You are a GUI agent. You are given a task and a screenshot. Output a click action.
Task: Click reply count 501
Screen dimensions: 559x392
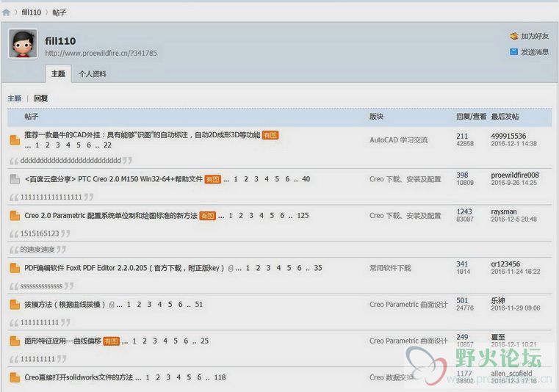pyautogui.click(x=462, y=300)
